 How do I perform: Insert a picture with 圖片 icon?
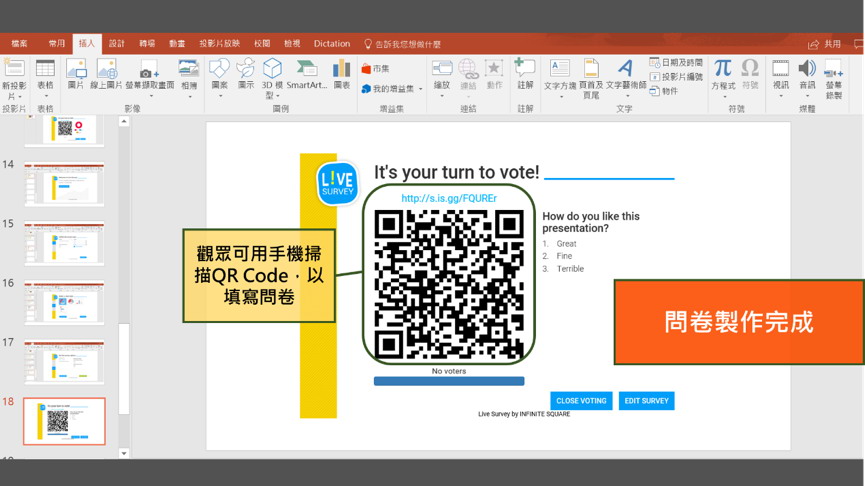pyautogui.click(x=76, y=68)
